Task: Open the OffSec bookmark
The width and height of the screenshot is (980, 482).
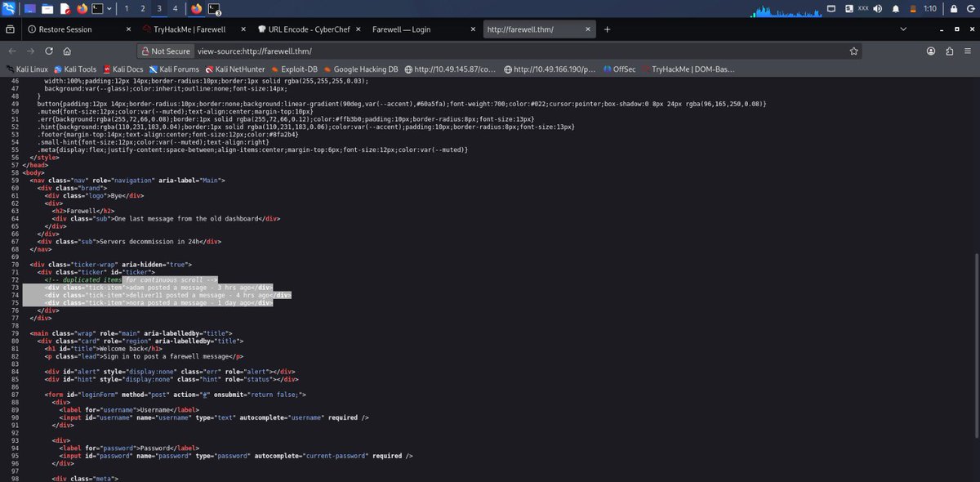Action: [x=619, y=69]
